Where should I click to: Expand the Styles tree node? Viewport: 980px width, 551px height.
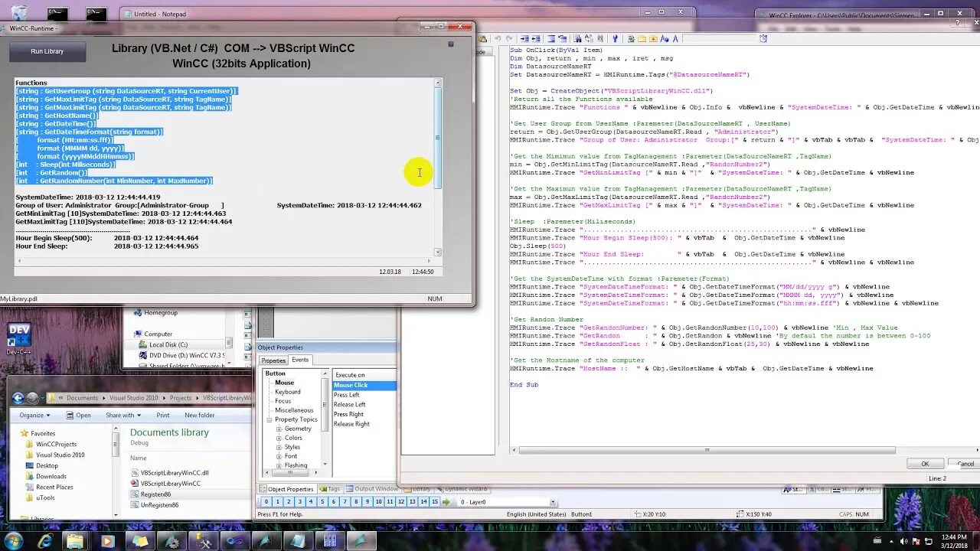click(279, 447)
